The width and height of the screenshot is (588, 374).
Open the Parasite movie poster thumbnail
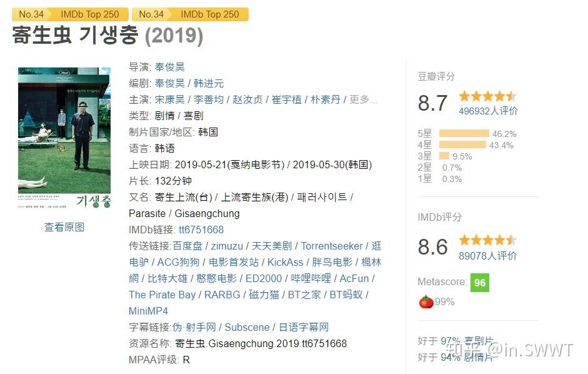point(64,138)
